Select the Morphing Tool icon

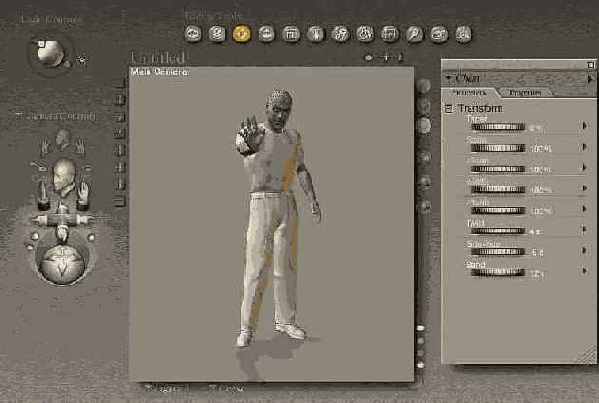439,34
